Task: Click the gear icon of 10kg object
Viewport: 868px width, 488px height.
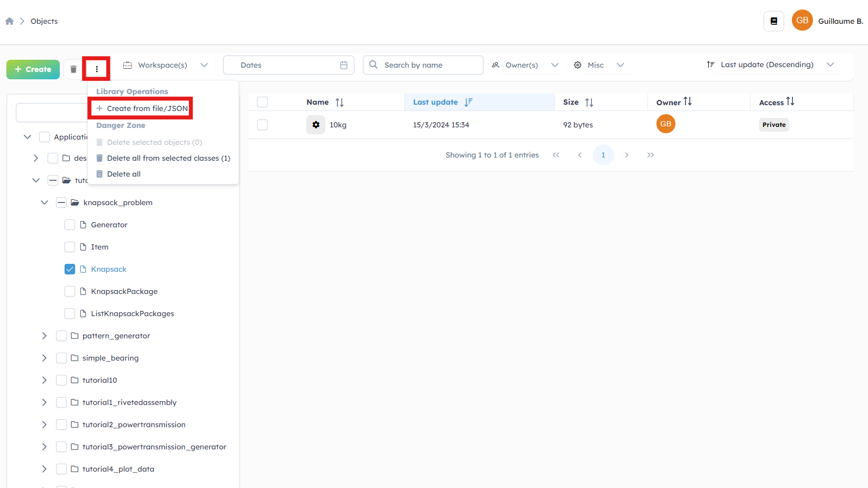Action: [x=316, y=125]
